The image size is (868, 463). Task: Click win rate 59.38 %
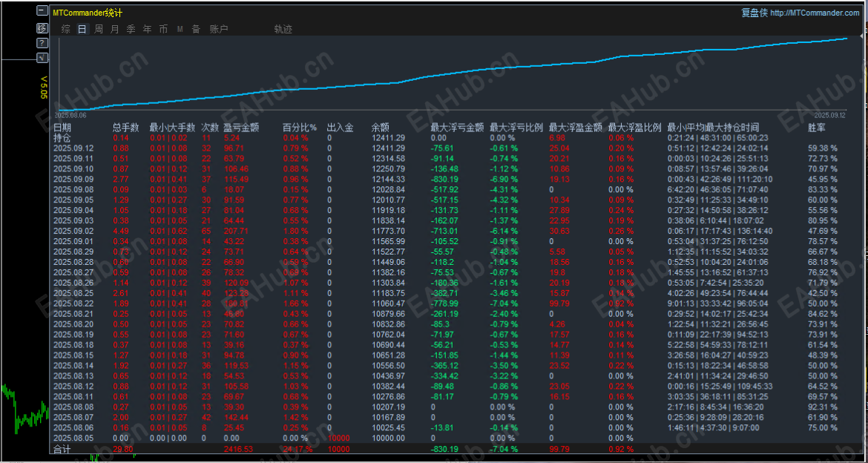click(823, 148)
